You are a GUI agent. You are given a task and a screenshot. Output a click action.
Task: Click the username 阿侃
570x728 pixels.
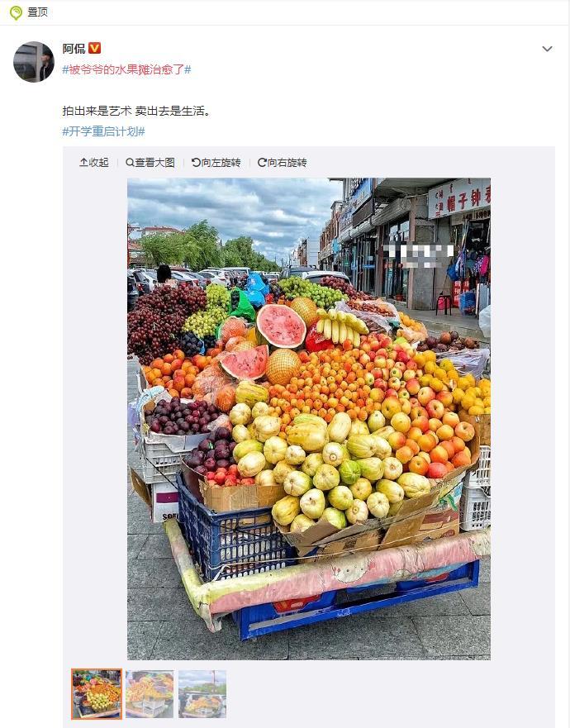(x=74, y=48)
